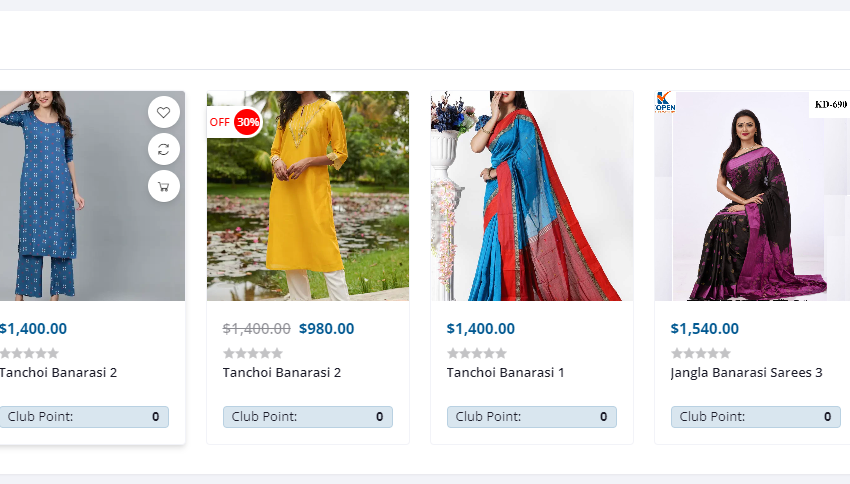The image size is (850, 484).
Task: Add blue kurta to wishlist heart icon
Action: [x=164, y=112]
